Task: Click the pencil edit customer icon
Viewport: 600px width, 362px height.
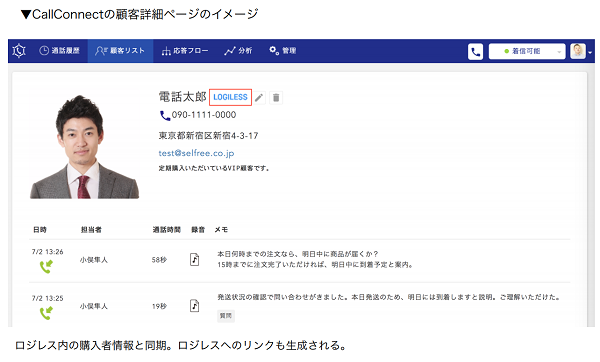Action: click(259, 98)
